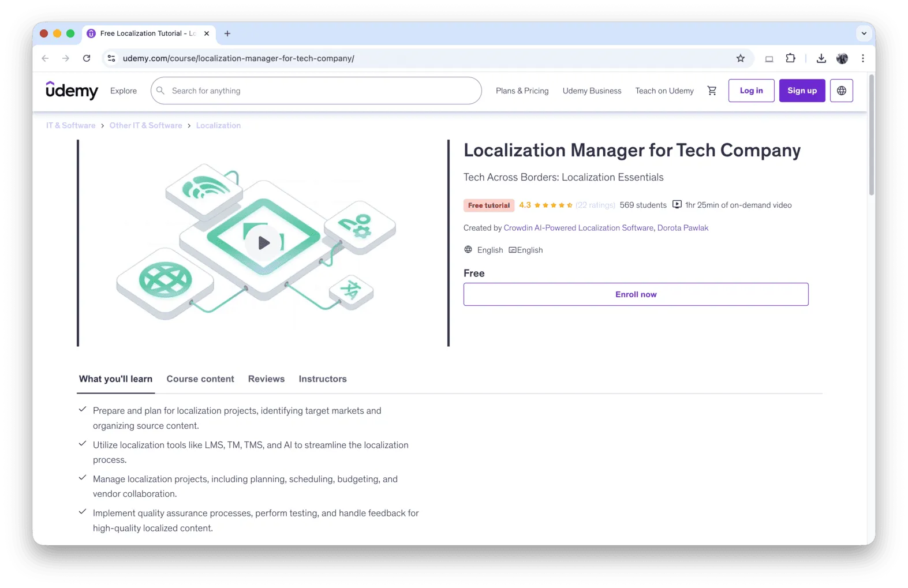908x588 pixels.
Task: Click the Free tutorial badge
Action: (x=489, y=205)
